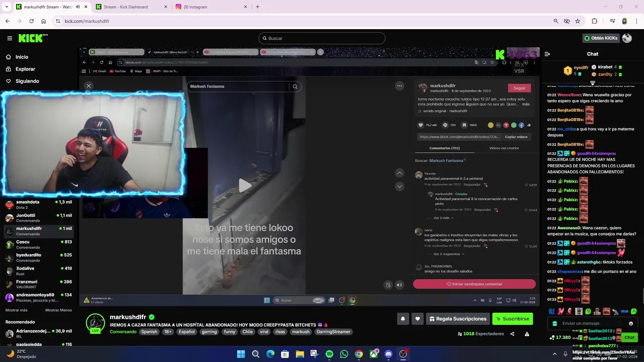Image resolution: width=644 pixels, height=362 pixels.
Task: Click the Chile tag
Action: pyautogui.click(x=248, y=332)
